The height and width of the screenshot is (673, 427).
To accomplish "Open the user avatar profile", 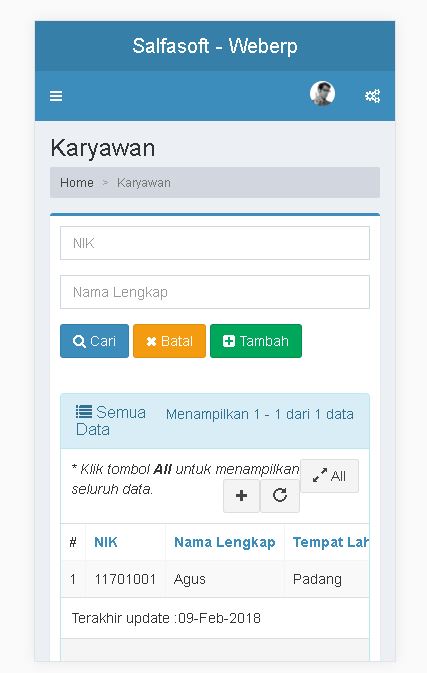I will [x=322, y=93].
